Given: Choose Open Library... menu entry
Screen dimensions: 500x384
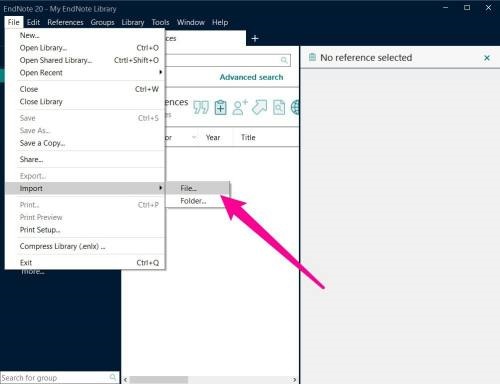Looking at the screenshot, I should (x=85, y=48).
